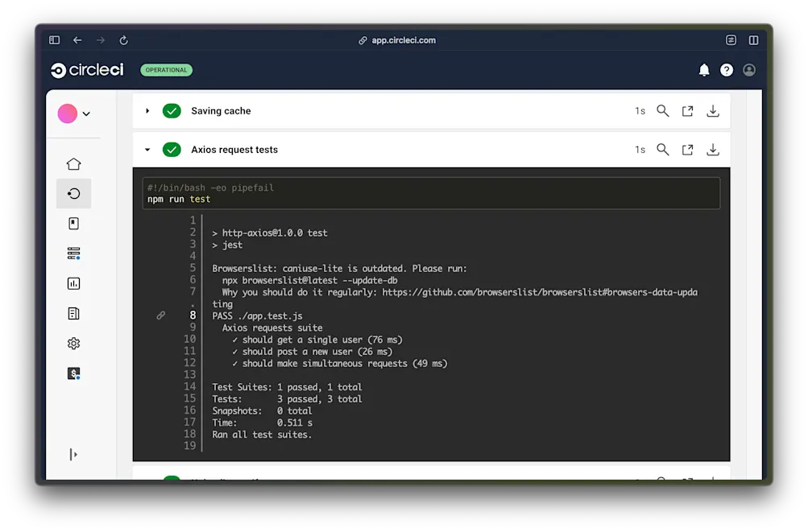Go to the CircleCI home dashboard
Screen dimensions: 808x532
pos(73,163)
